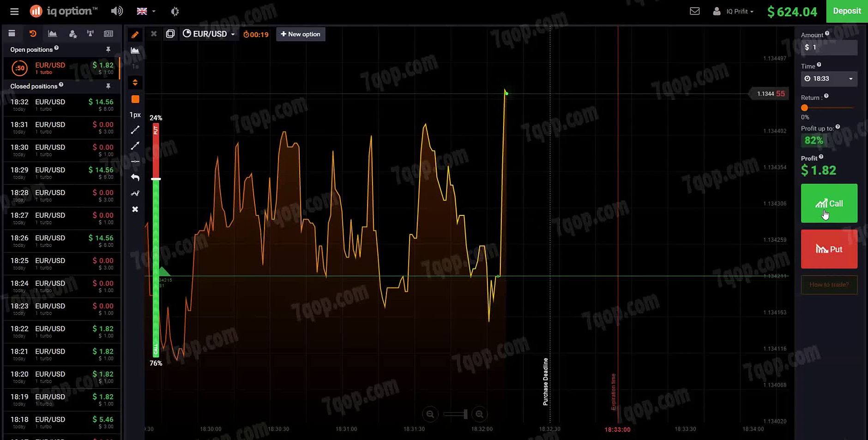Screen dimensions: 868x440
Task: Zoom out the chart
Action: pyautogui.click(x=430, y=414)
